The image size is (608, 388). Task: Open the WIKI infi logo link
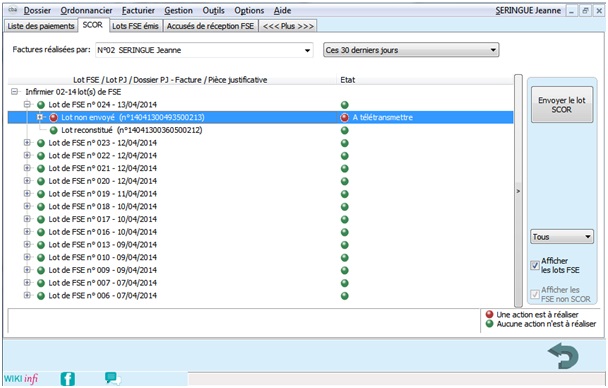21,379
